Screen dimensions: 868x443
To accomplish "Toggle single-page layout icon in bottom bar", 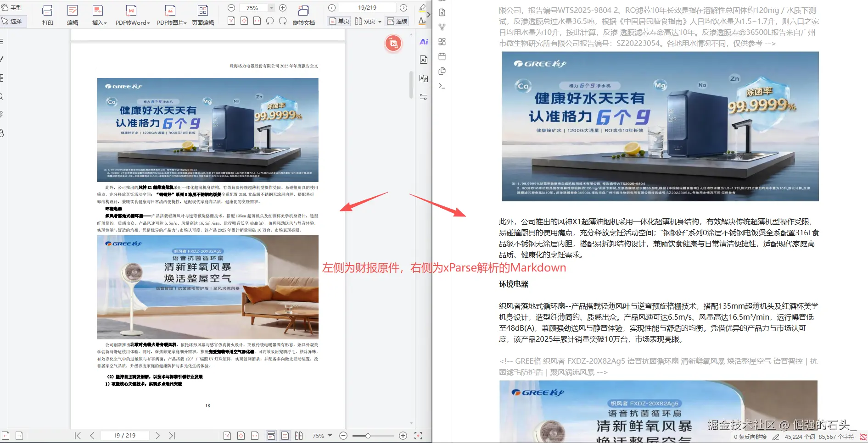I will point(285,436).
